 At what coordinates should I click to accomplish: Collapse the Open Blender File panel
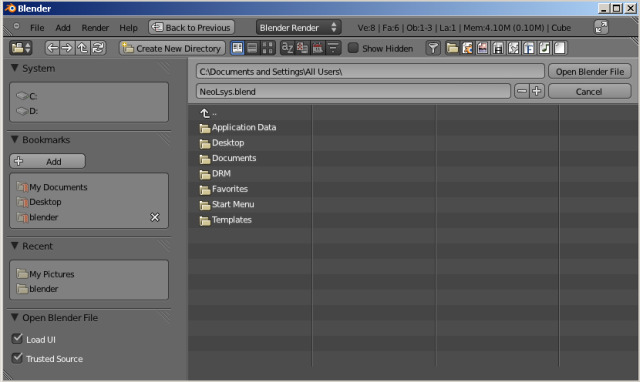15,317
